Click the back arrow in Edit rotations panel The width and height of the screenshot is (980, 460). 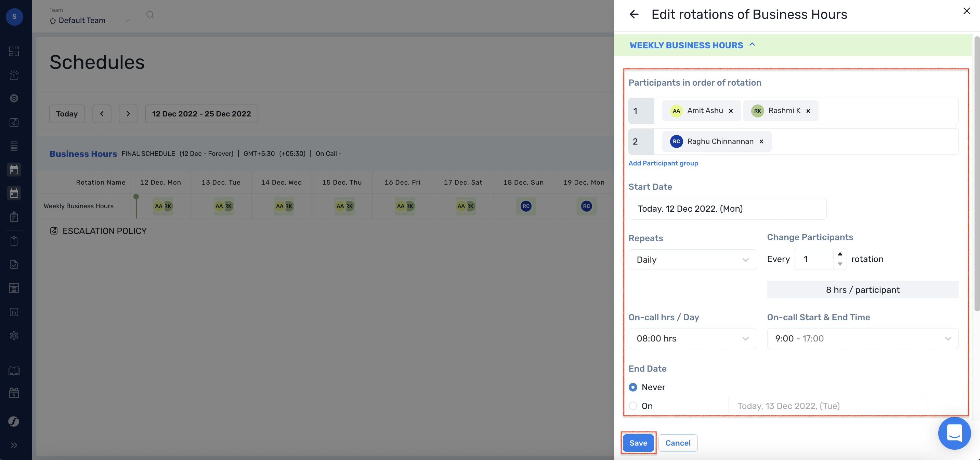click(x=634, y=14)
